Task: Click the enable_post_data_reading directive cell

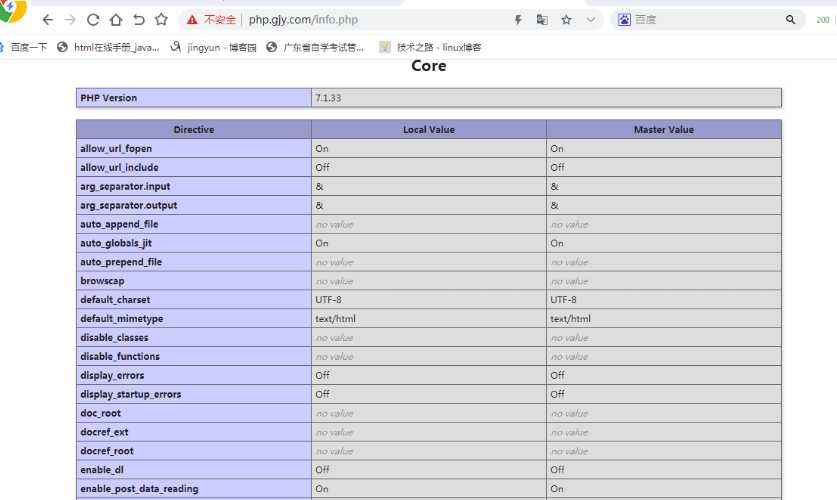Action: click(194, 489)
